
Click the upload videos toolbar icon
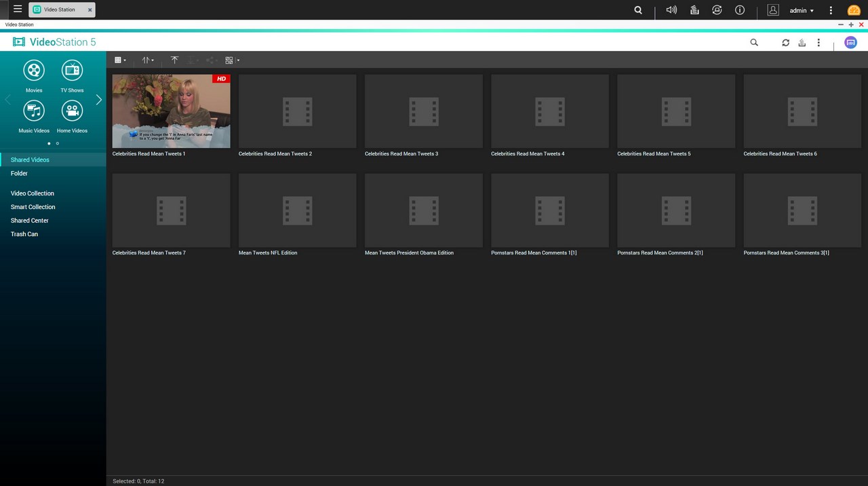point(174,60)
